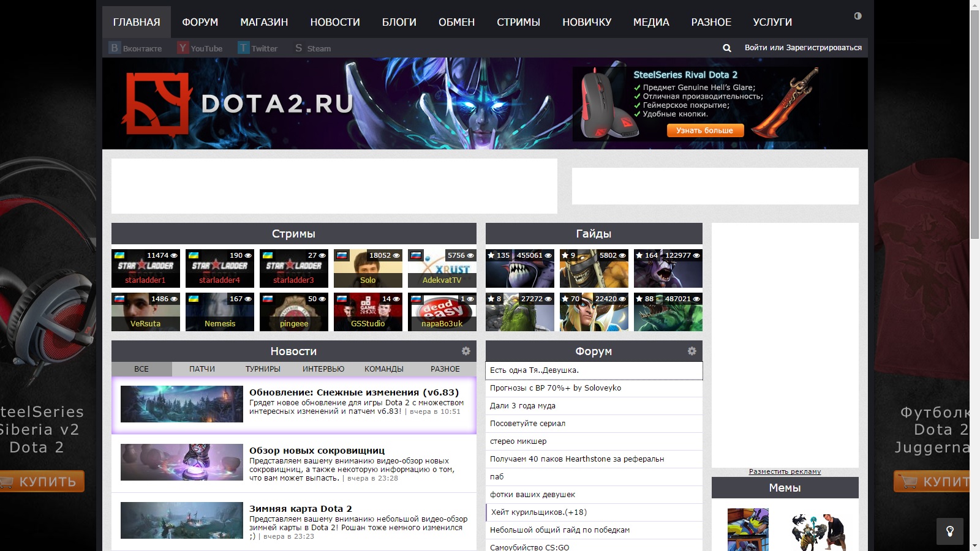Select the ТУРНИРЫ news tab

click(263, 369)
